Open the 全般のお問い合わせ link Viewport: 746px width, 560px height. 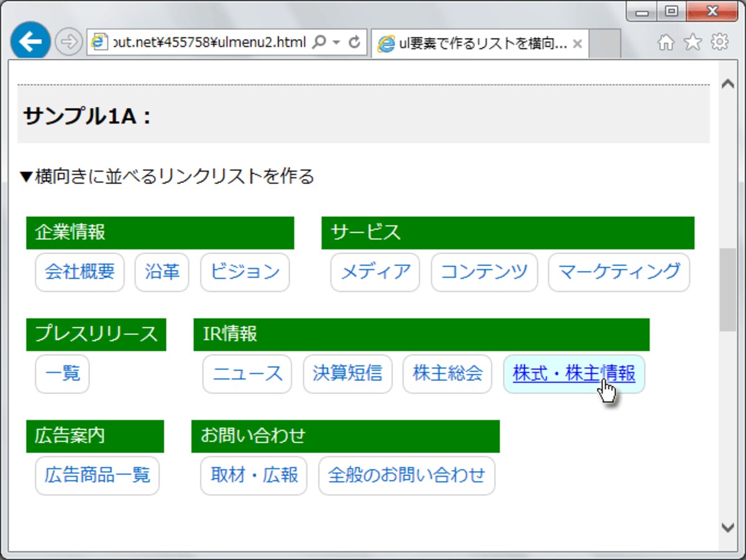[407, 475]
